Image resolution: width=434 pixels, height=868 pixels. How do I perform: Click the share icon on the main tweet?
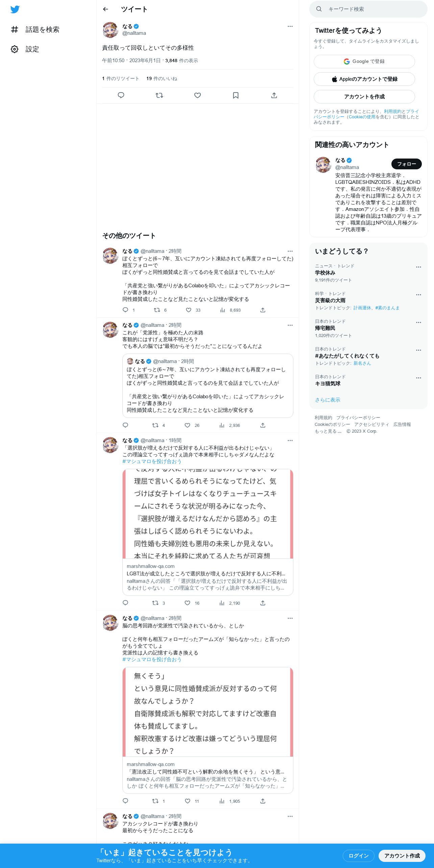pos(274,95)
